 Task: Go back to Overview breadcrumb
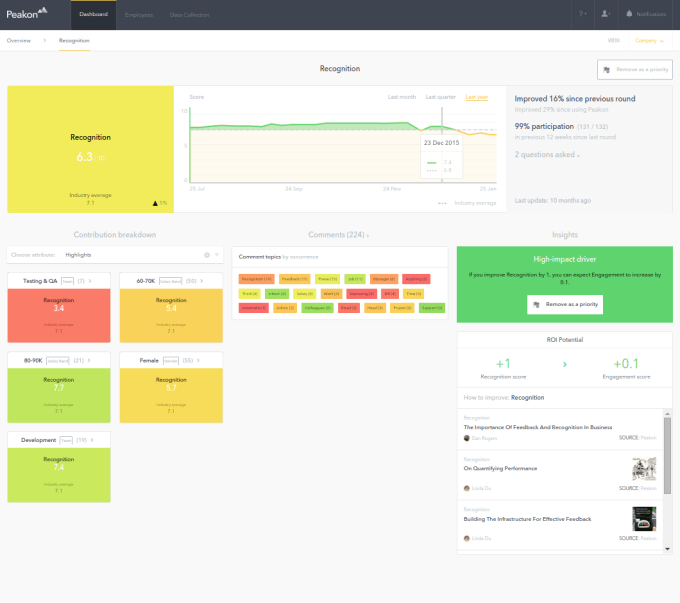(19, 40)
